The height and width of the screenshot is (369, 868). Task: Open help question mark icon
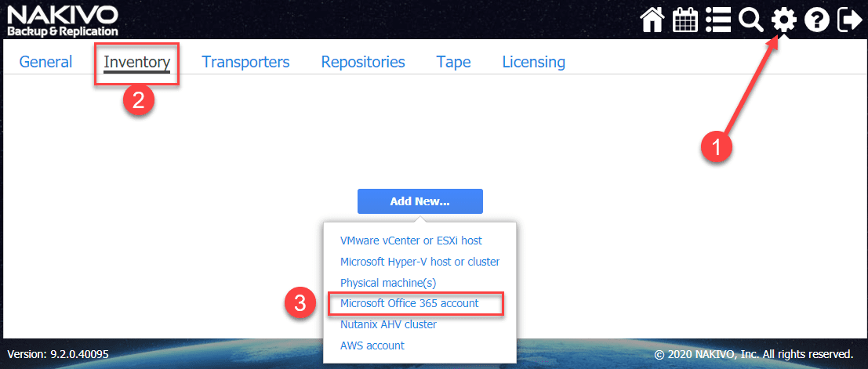click(x=817, y=21)
